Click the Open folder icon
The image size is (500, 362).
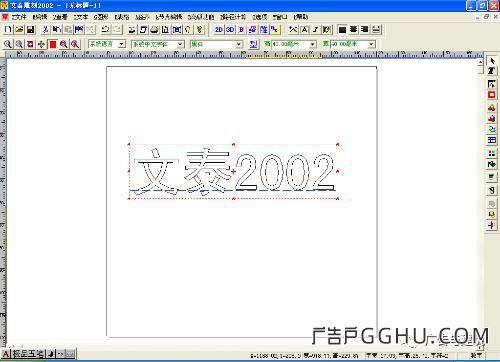(x=19, y=30)
